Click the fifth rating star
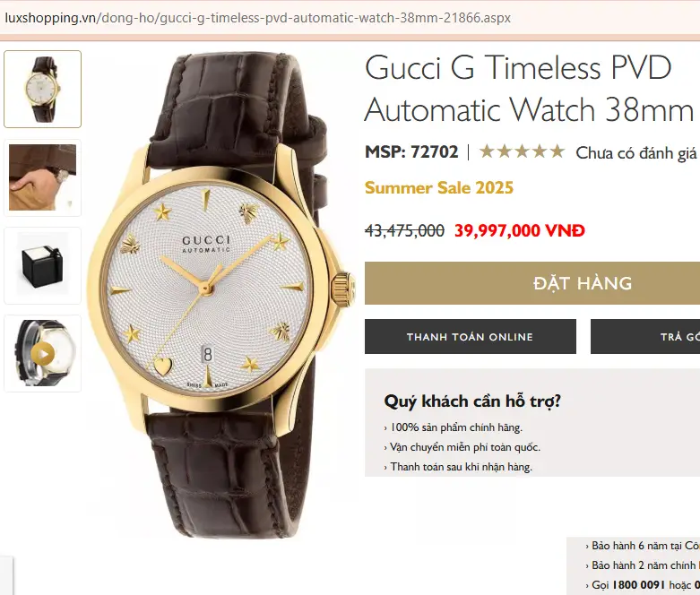This screenshot has height=595, width=700. 557,151
